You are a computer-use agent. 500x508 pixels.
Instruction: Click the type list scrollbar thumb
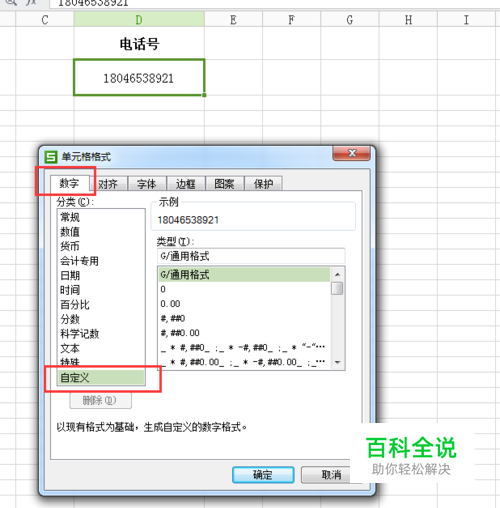337,289
